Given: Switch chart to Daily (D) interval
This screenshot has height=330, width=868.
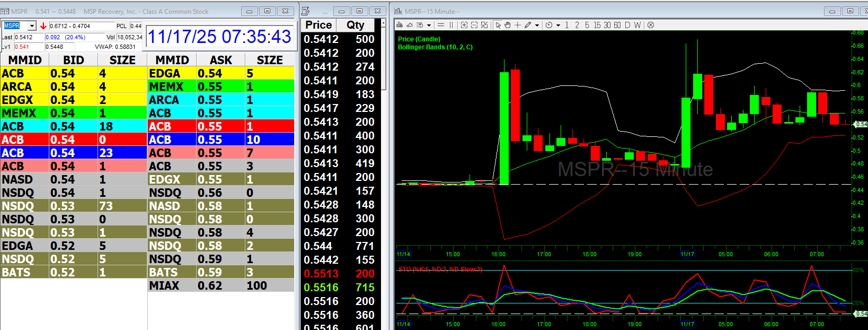Looking at the screenshot, I should 627,25.
